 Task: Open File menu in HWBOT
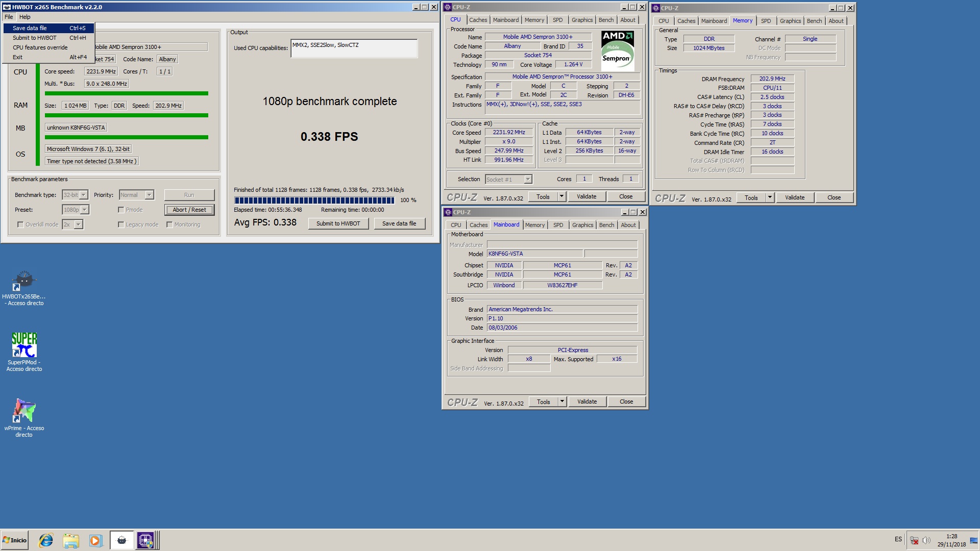(x=9, y=17)
